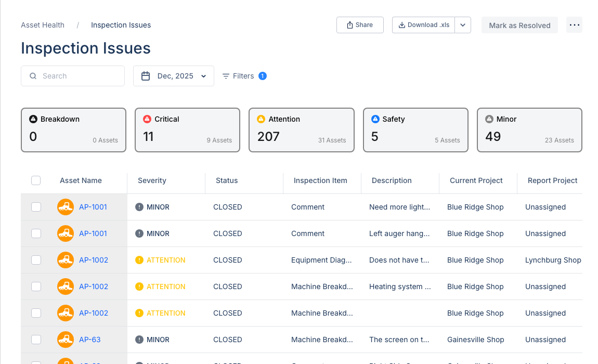Click the Share button
The width and height of the screenshot is (598, 364).
pos(360,25)
